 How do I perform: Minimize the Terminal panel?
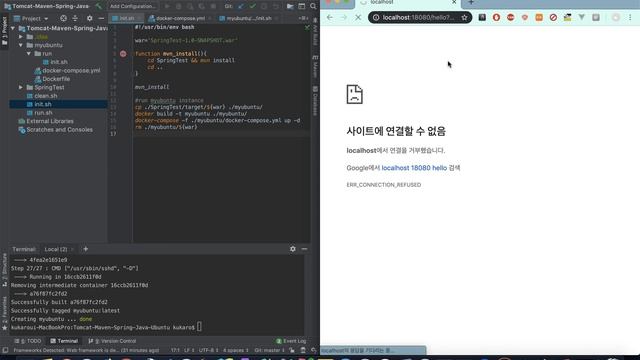(304, 249)
